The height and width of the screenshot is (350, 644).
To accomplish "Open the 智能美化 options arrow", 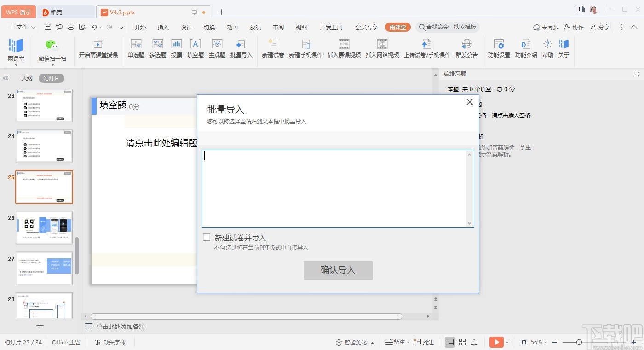I will point(372,343).
